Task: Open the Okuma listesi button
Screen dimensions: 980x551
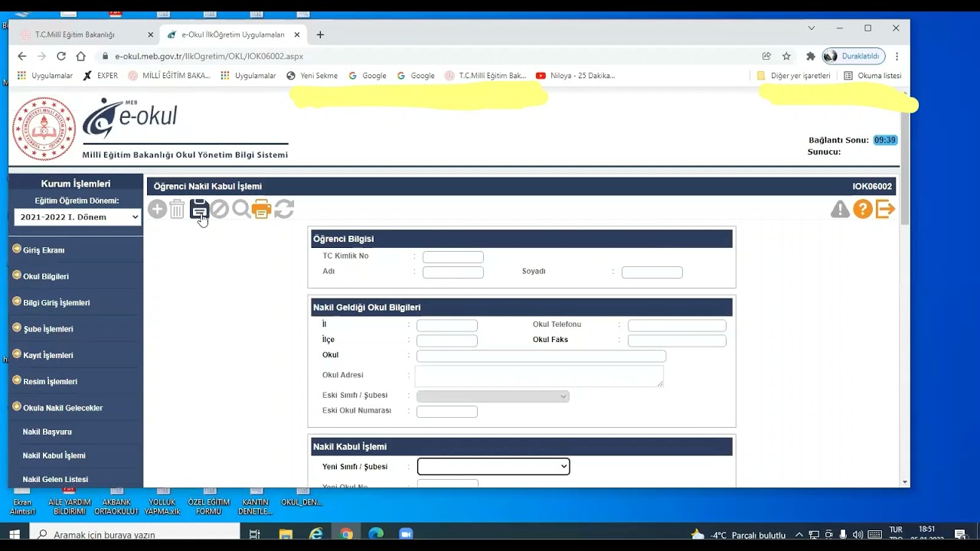Action: coord(872,76)
